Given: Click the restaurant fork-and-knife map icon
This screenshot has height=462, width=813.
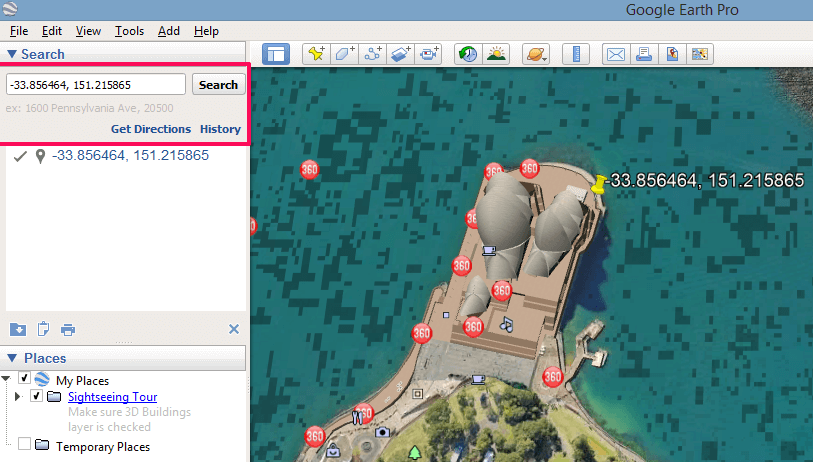Looking at the screenshot, I should tap(357, 417).
